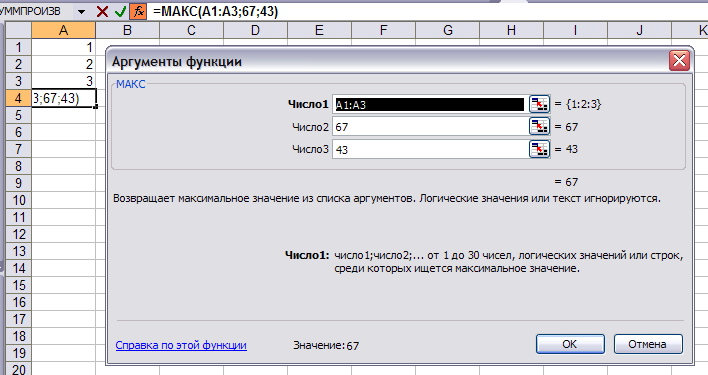
Task: Select row 19 header
Action: [x=19, y=353]
